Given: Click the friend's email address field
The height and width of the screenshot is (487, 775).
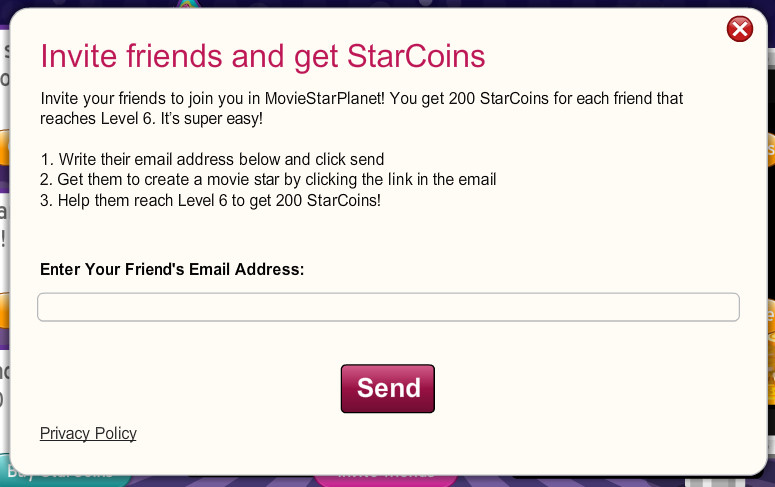Looking at the screenshot, I should [388, 307].
